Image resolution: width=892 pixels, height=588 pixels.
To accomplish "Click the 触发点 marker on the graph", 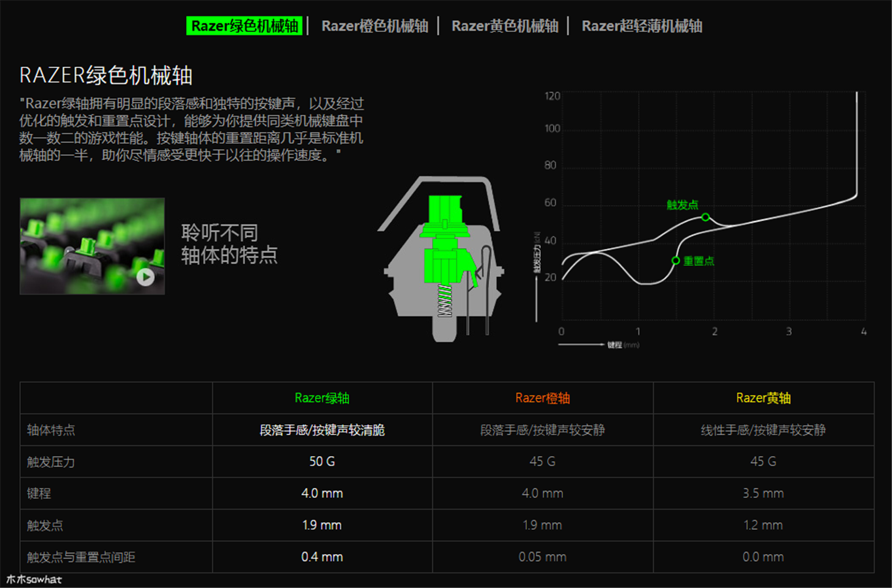I will pos(705,217).
